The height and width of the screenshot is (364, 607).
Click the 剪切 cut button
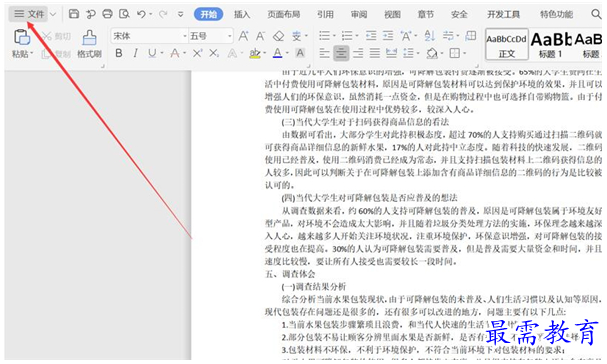pyautogui.click(x=57, y=36)
